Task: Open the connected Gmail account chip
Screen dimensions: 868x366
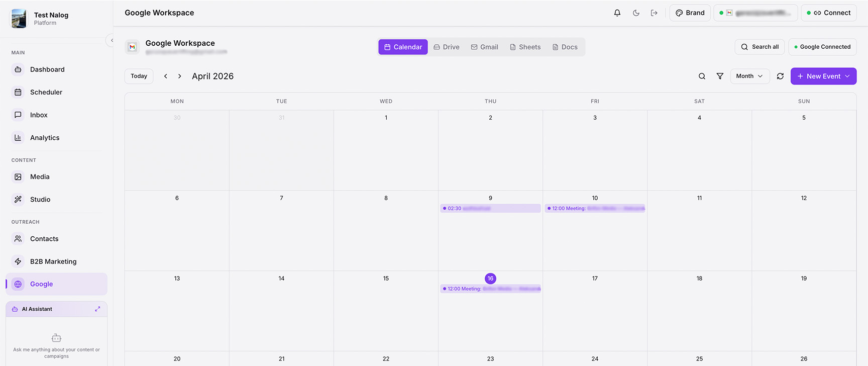Action: click(755, 13)
